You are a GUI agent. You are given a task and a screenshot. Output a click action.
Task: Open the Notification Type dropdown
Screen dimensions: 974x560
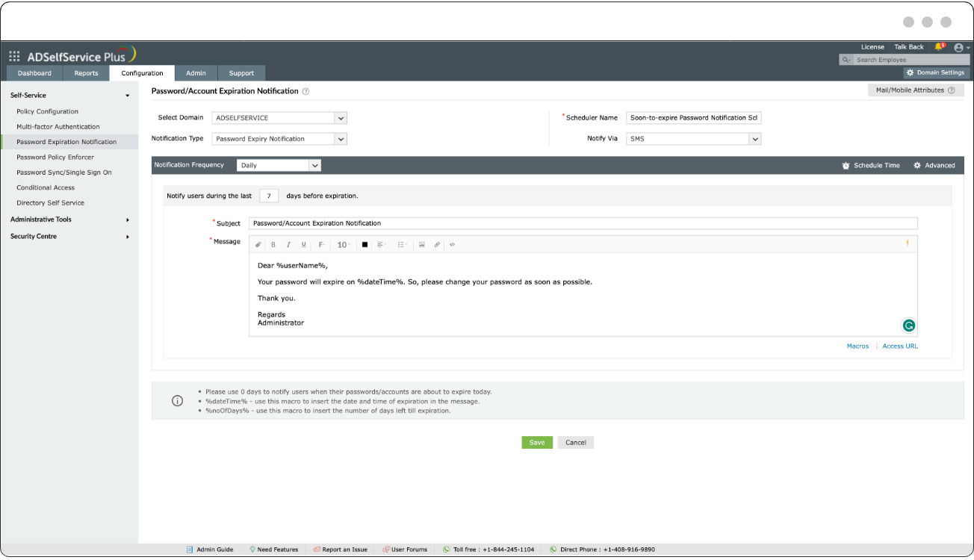point(280,139)
